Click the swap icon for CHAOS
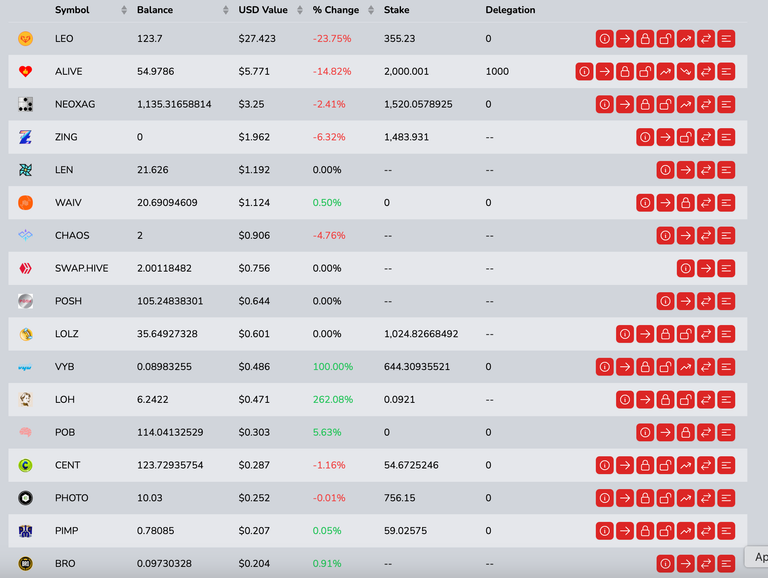This screenshot has height=578, width=768. [706, 236]
